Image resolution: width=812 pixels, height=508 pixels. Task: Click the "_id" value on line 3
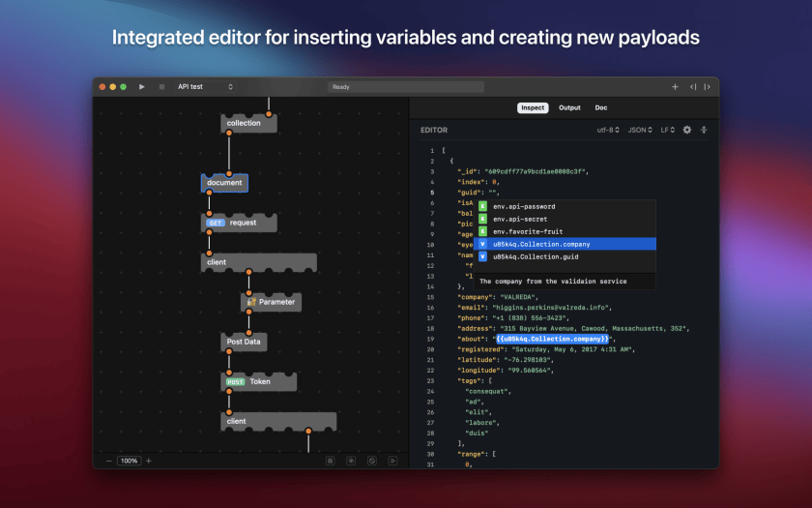[x=536, y=171]
